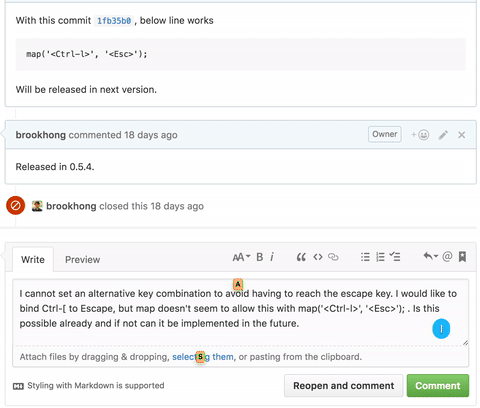
Task: Click Reopen and comment button
Action: point(344,386)
